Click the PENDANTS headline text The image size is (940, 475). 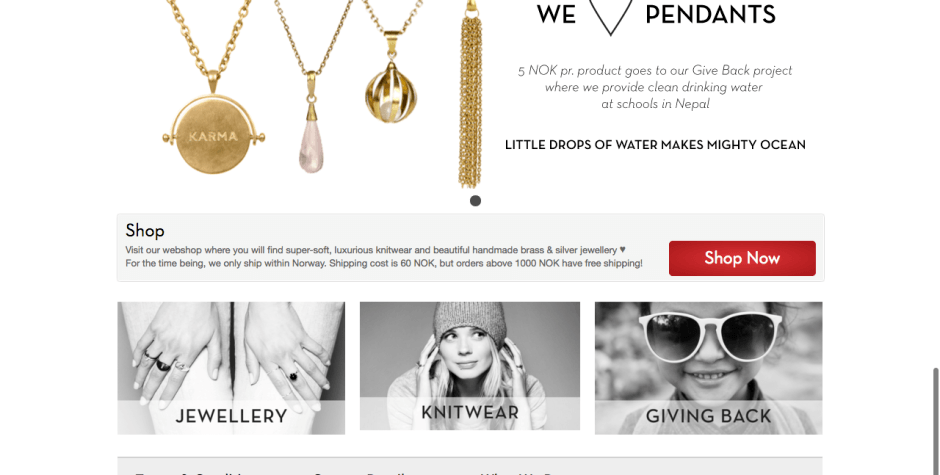(x=710, y=14)
